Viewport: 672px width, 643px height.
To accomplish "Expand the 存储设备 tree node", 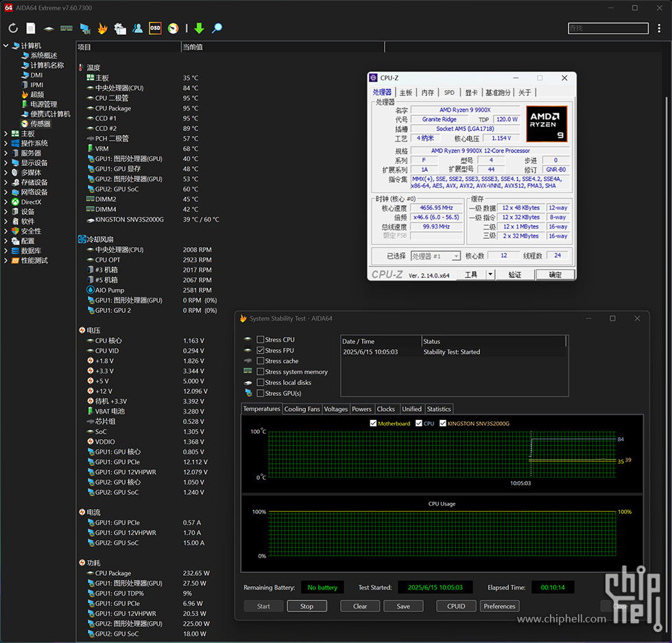I will pyautogui.click(x=5, y=183).
